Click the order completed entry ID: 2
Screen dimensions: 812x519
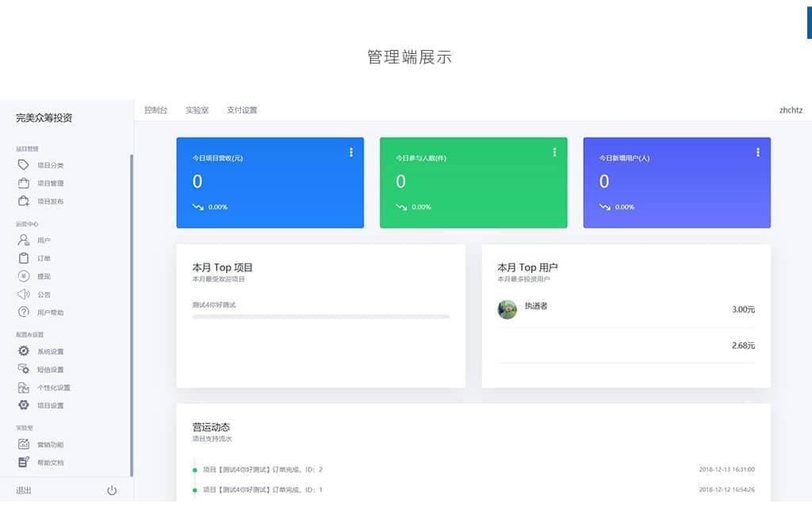point(262,470)
